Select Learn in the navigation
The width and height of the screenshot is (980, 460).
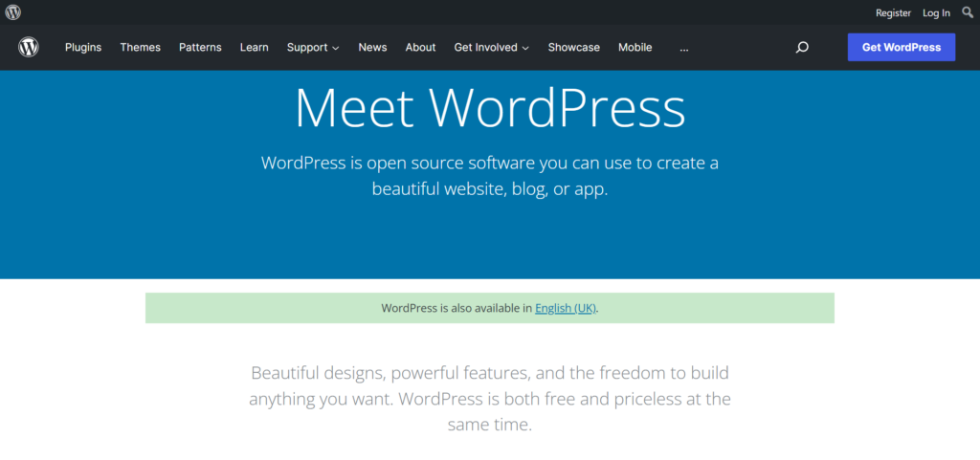pos(255,48)
